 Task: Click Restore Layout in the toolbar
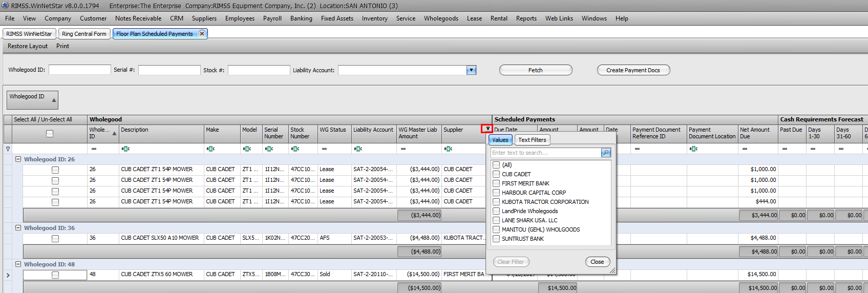28,46
